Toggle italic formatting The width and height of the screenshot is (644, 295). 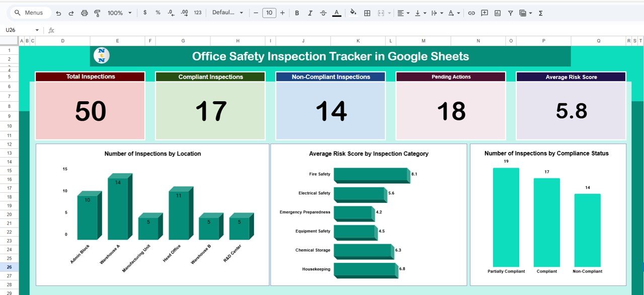(310, 13)
